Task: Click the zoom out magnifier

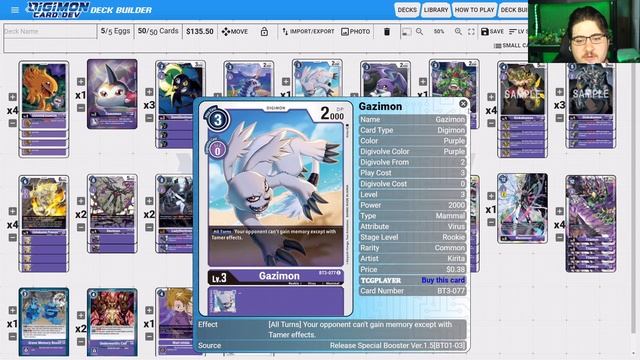Action: (x=420, y=31)
